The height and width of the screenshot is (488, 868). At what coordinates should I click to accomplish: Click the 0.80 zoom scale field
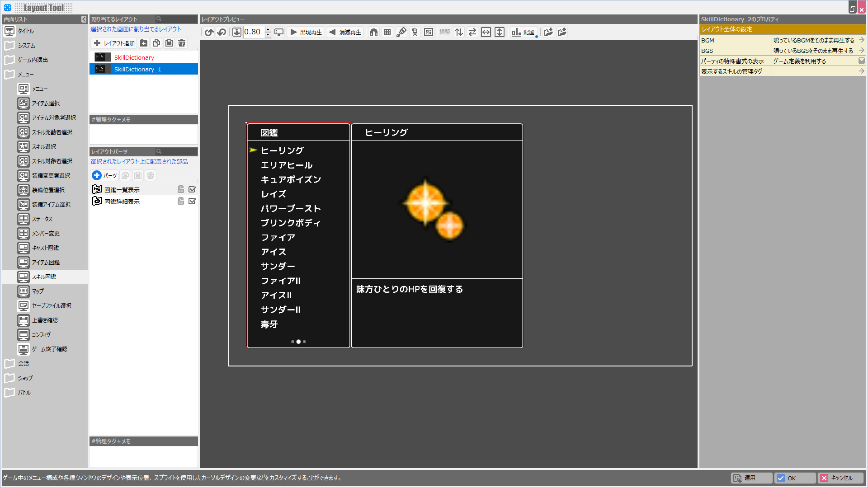[x=253, y=32]
